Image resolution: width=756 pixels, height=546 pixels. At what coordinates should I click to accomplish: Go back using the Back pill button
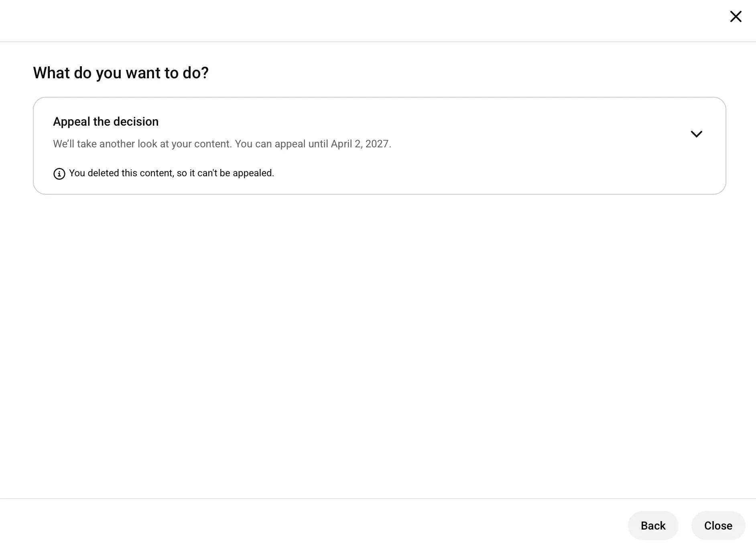653,526
